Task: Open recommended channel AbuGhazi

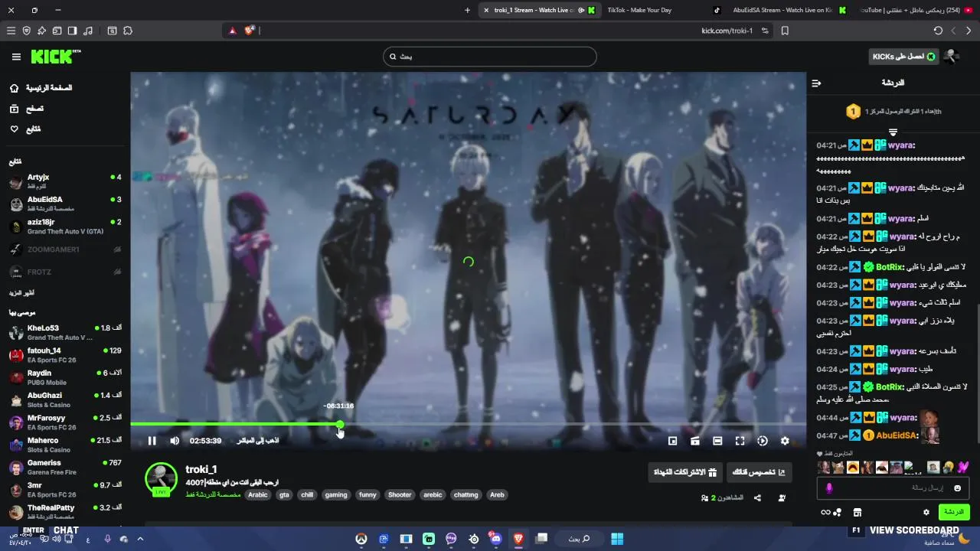Action: 65,399
